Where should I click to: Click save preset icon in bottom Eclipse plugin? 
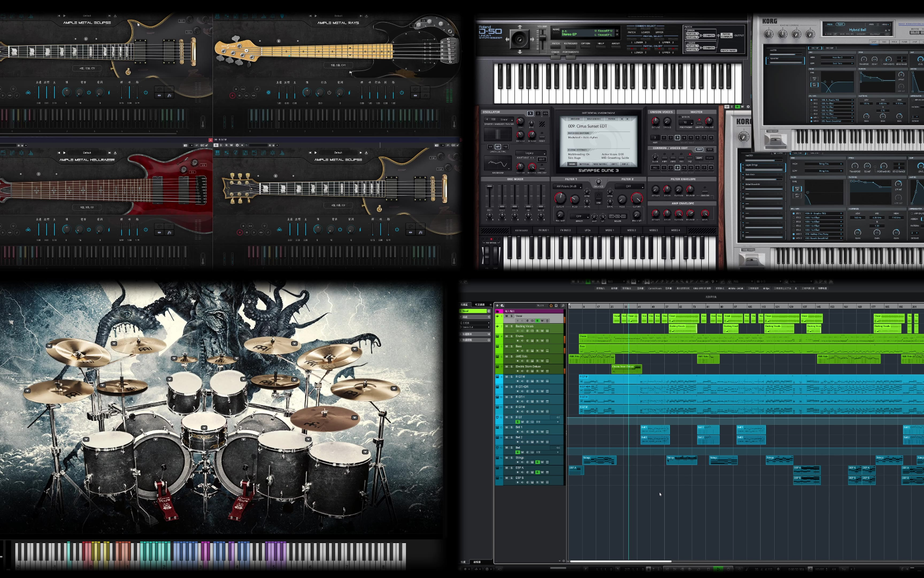click(x=367, y=153)
